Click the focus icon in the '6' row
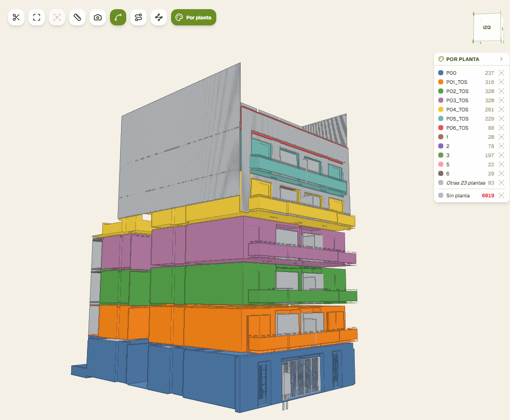The height and width of the screenshot is (420, 510). pyautogui.click(x=501, y=174)
